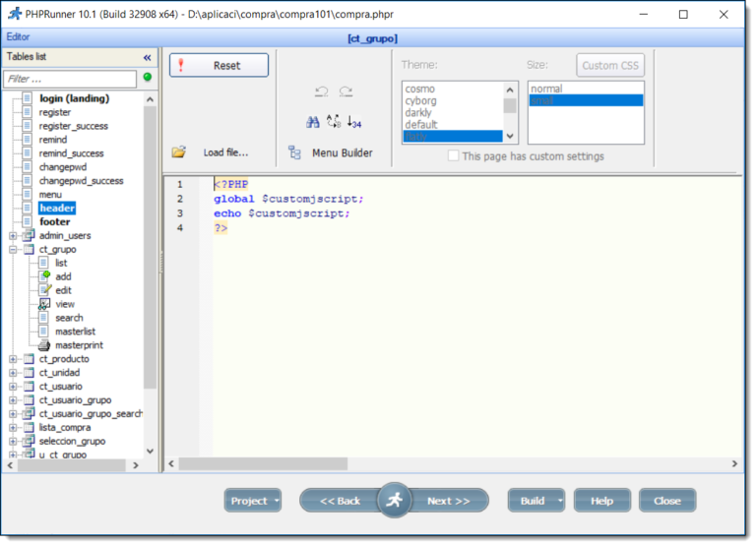
Task: Click the Menu Builder tree icon
Action: click(294, 152)
